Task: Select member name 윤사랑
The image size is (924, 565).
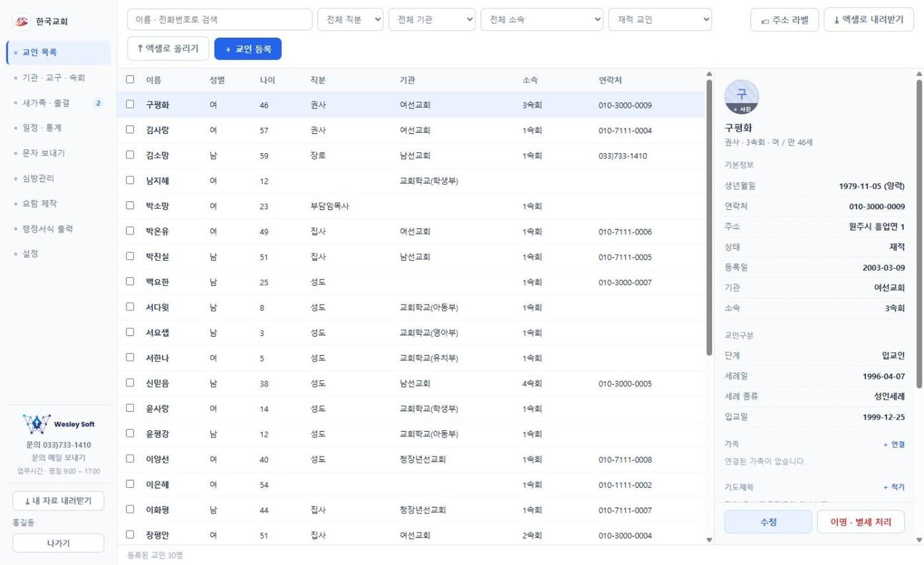Action: [x=157, y=408]
